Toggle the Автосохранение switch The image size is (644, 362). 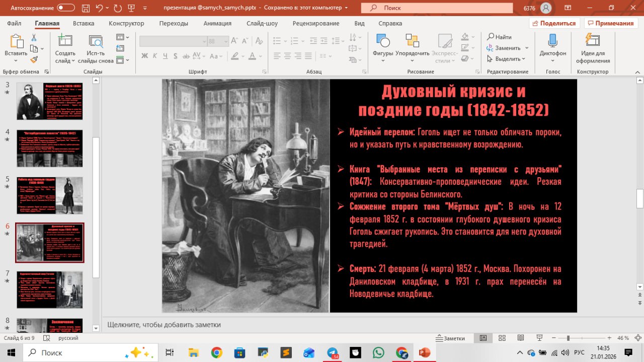65,8
